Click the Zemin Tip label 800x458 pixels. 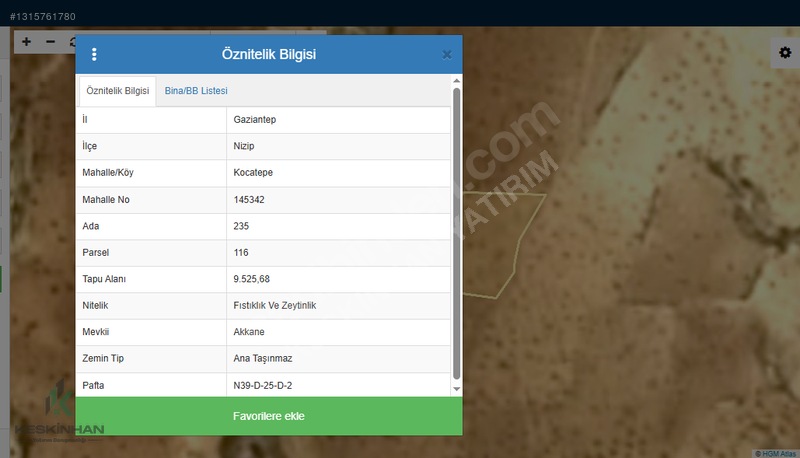[x=103, y=359]
